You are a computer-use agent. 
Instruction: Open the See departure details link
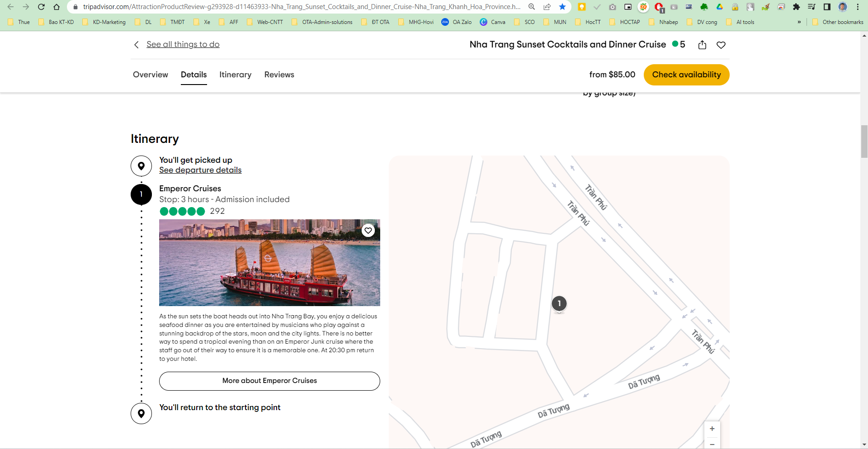[x=200, y=170]
